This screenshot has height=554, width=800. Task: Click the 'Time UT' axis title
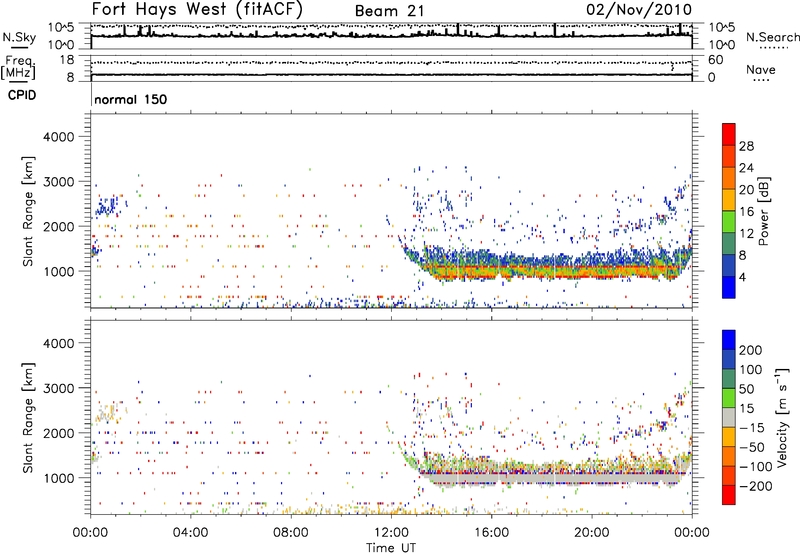pyautogui.click(x=391, y=547)
